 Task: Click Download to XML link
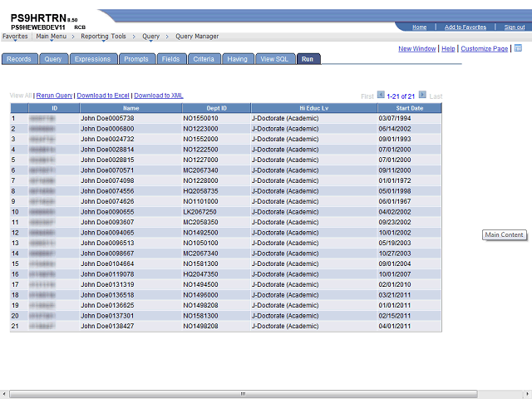pos(159,96)
